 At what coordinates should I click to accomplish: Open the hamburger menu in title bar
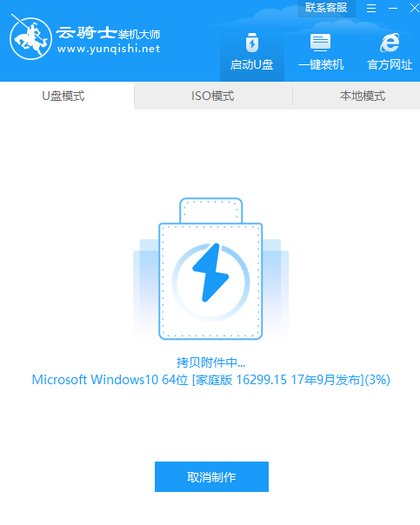click(x=371, y=8)
